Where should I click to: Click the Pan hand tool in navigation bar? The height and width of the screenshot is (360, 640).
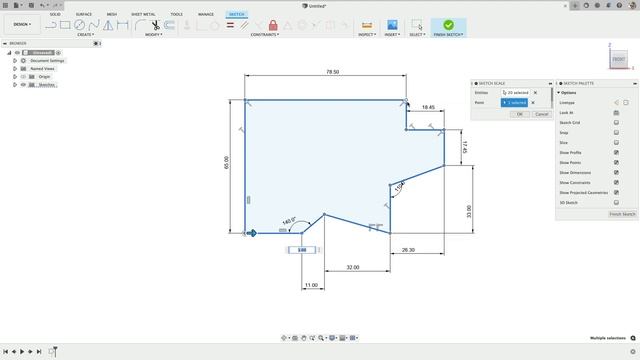[x=304, y=338]
